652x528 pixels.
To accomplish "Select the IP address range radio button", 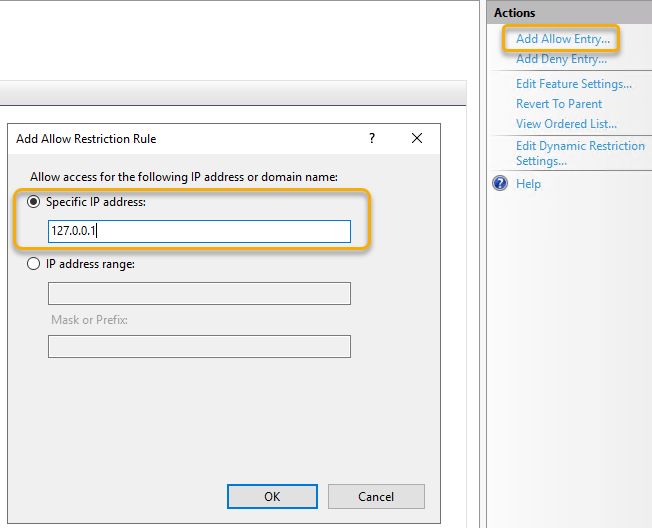I will point(33,264).
